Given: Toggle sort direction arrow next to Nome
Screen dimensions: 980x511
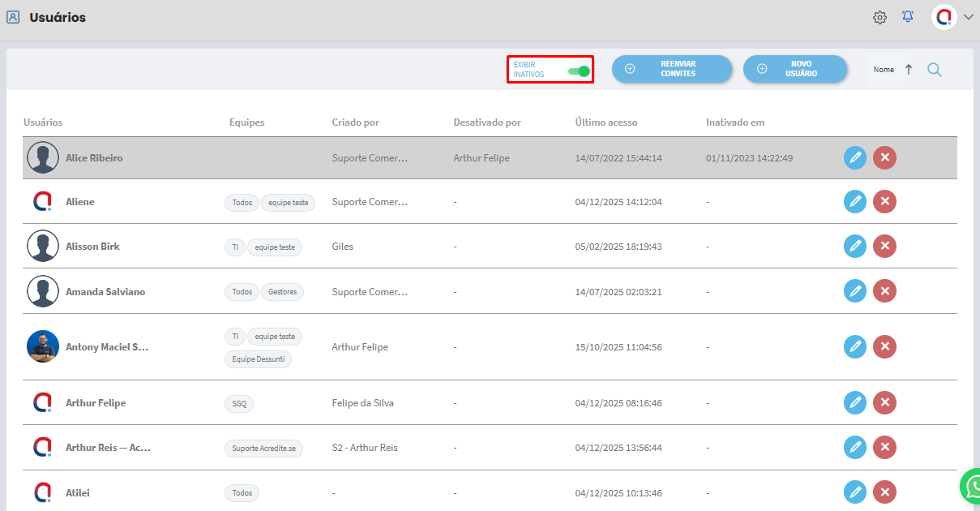Looking at the screenshot, I should click(x=909, y=70).
